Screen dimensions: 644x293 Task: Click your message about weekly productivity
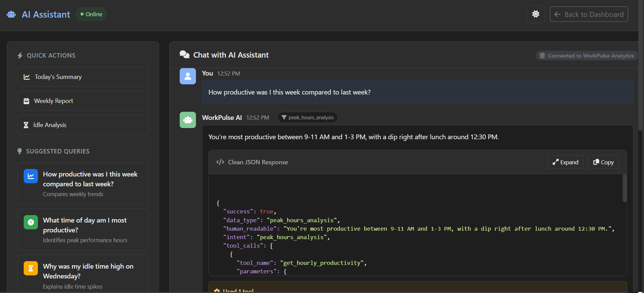[418, 92]
